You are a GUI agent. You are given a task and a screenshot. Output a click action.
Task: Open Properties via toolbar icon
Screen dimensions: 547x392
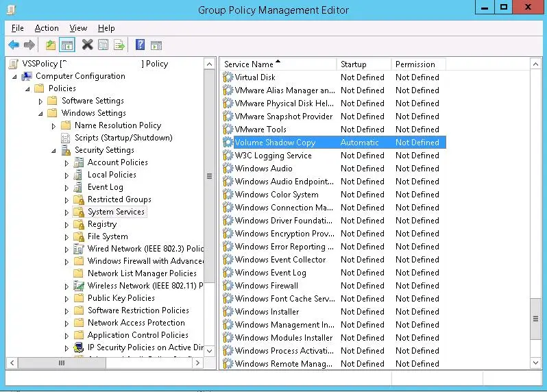(x=103, y=45)
